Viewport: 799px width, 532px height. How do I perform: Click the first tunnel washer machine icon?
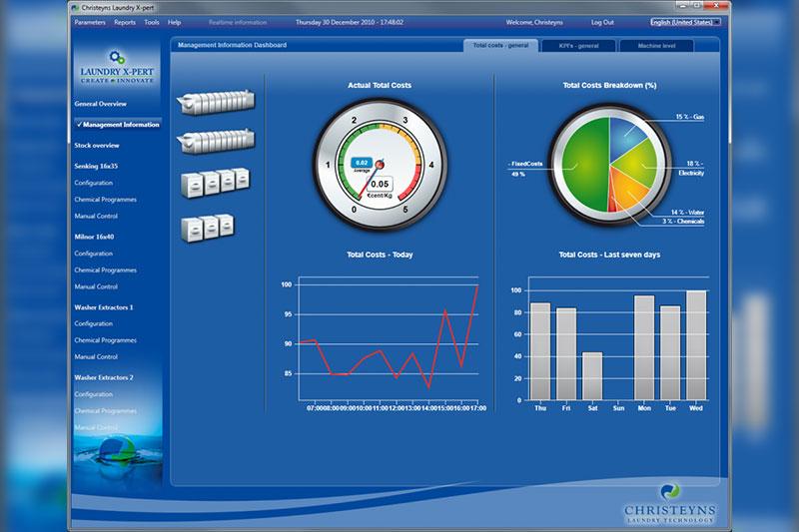click(213, 102)
